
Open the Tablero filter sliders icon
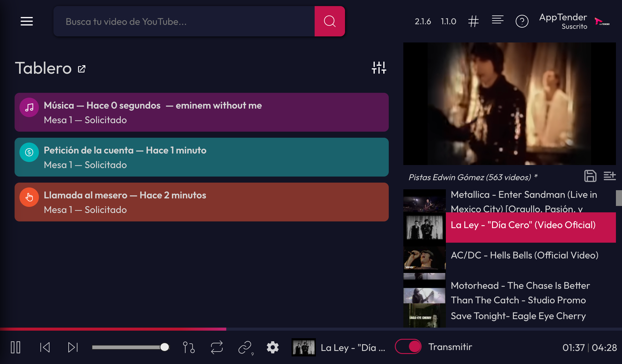pos(379,68)
